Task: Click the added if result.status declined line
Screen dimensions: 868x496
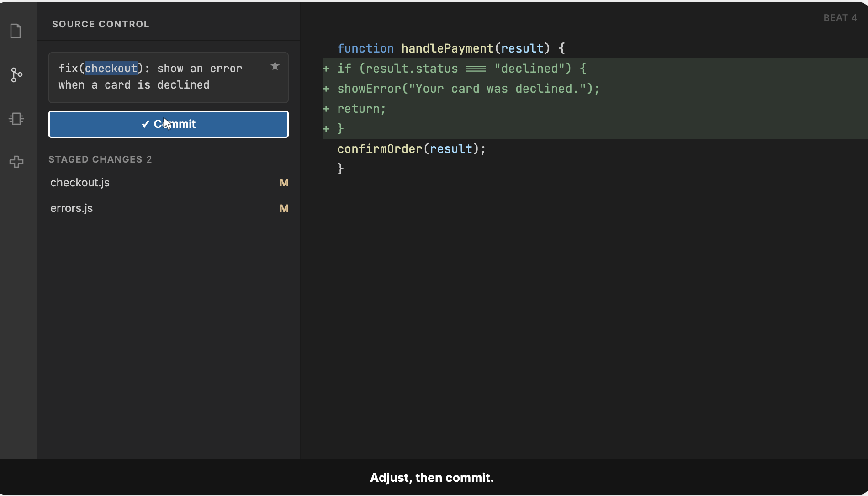Action: (x=595, y=69)
